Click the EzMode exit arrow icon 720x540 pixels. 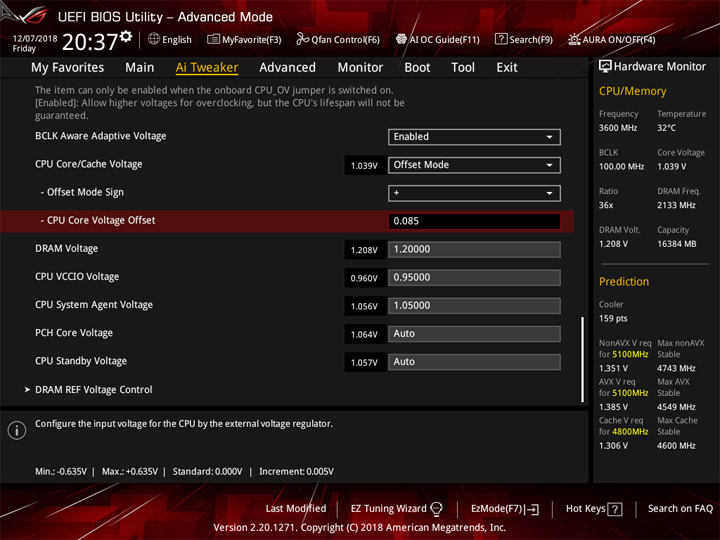[532, 509]
